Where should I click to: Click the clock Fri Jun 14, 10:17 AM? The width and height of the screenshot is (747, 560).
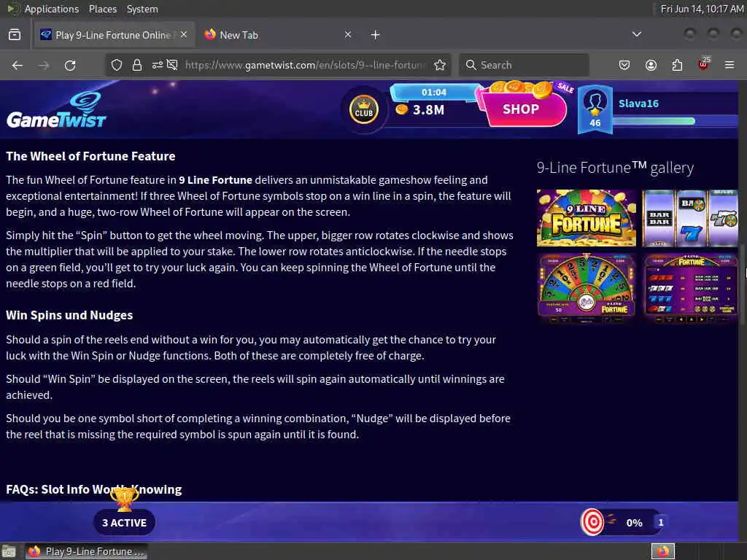[702, 9]
